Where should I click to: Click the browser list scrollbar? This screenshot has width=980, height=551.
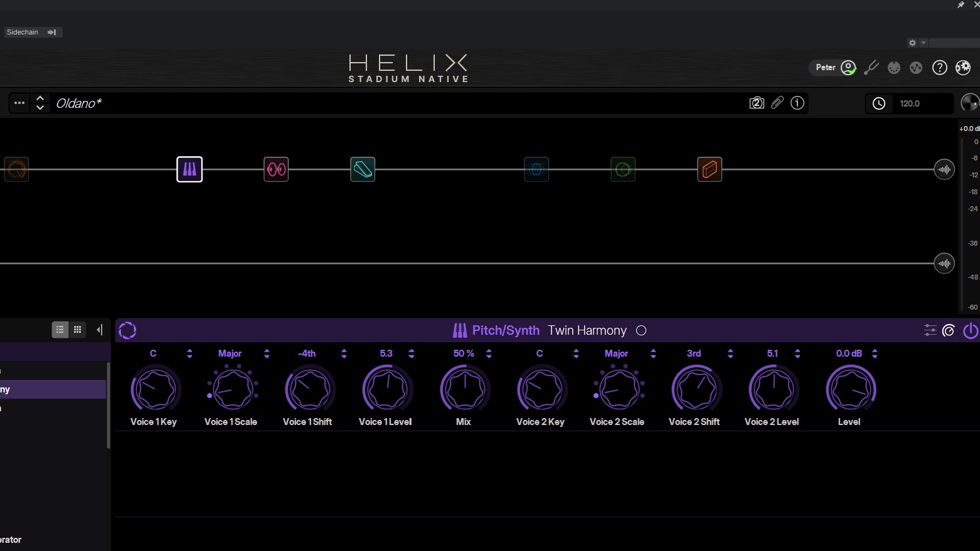(109, 405)
